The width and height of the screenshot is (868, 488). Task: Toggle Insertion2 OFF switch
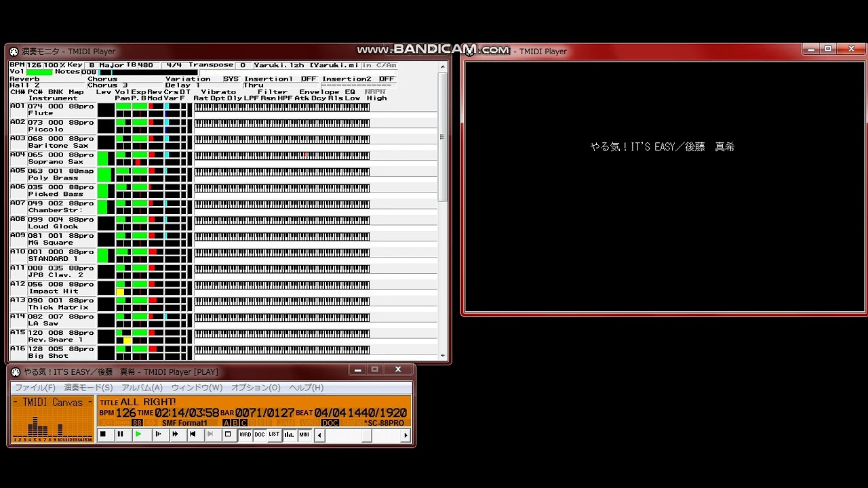(x=387, y=79)
